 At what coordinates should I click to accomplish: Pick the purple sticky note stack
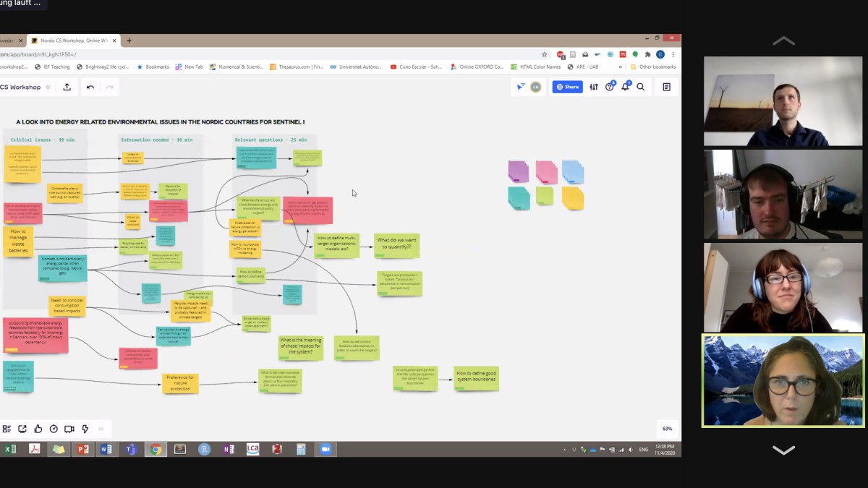[x=518, y=171]
